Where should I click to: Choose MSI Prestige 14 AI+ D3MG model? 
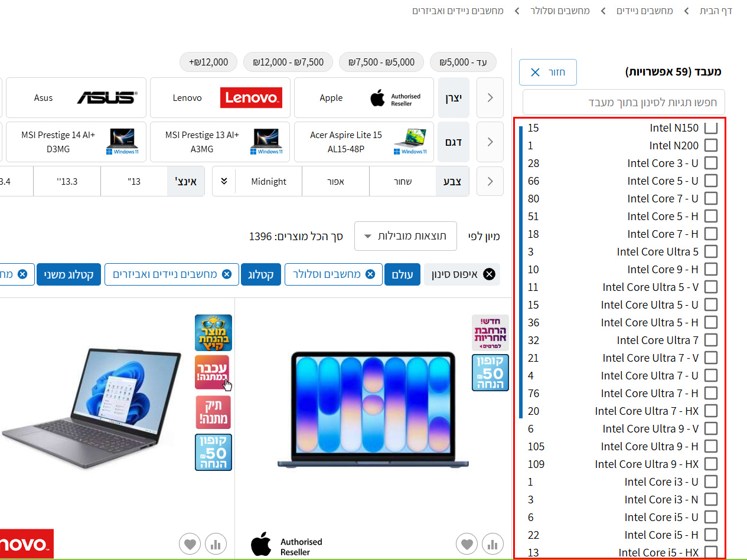coord(76,142)
